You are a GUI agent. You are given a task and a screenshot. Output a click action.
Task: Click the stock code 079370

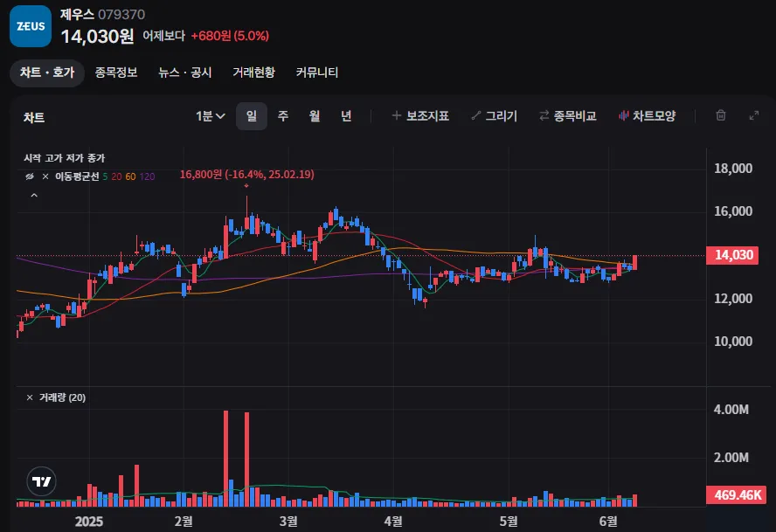click(121, 14)
